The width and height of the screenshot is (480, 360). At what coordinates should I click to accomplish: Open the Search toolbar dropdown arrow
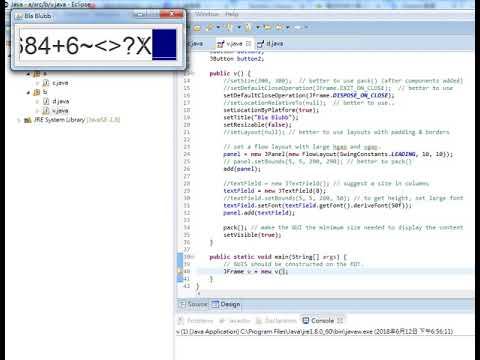tap(218, 27)
